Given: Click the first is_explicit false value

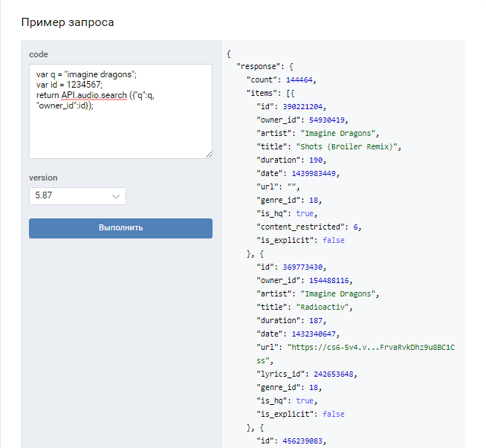Looking at the screenshot, I should coord(332,240).
